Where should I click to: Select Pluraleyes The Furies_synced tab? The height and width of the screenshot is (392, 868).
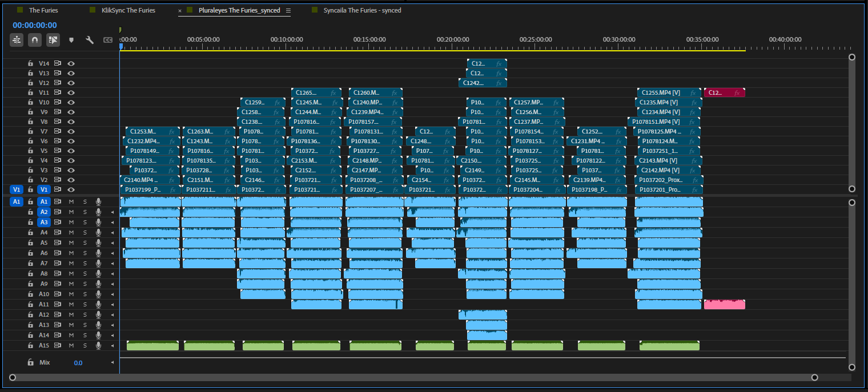(239, 10)
